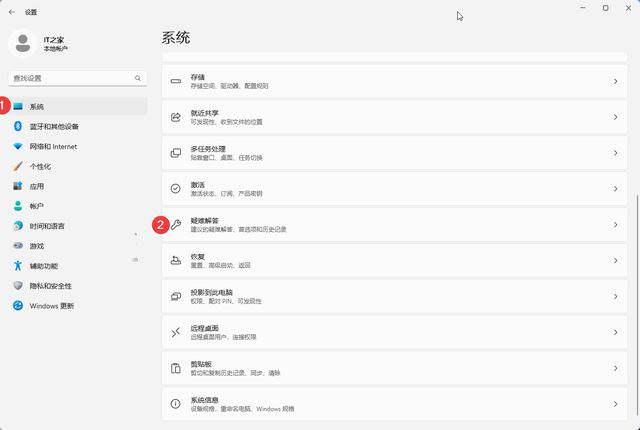The width and height of the screenshot is (640, 430).
Task: Click the 剪贴板 clipboard icon
Action: click(x=175, y=367)
